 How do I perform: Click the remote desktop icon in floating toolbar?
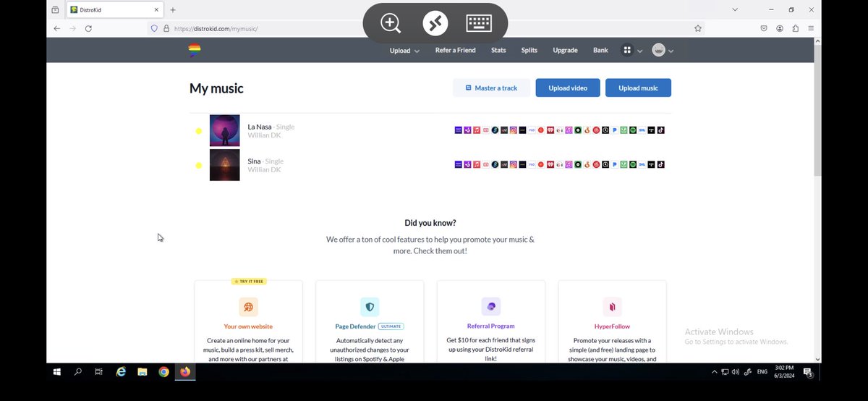click(435, 23)
